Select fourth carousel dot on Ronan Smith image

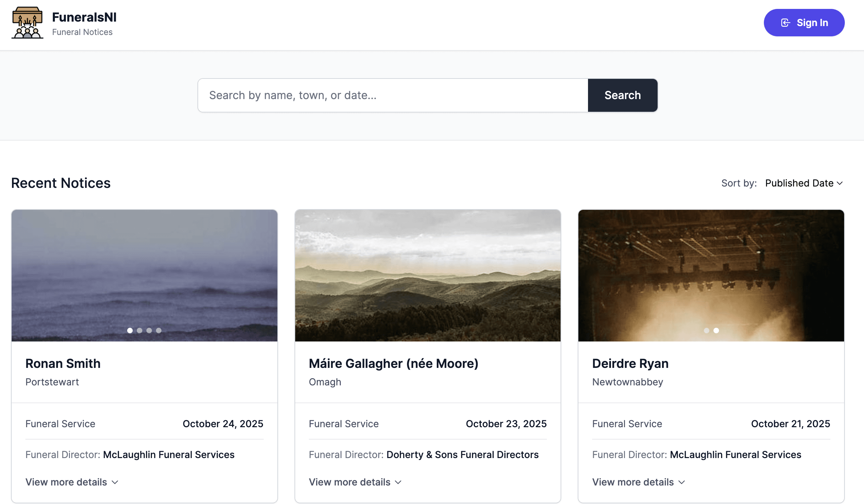coord(159,331)
